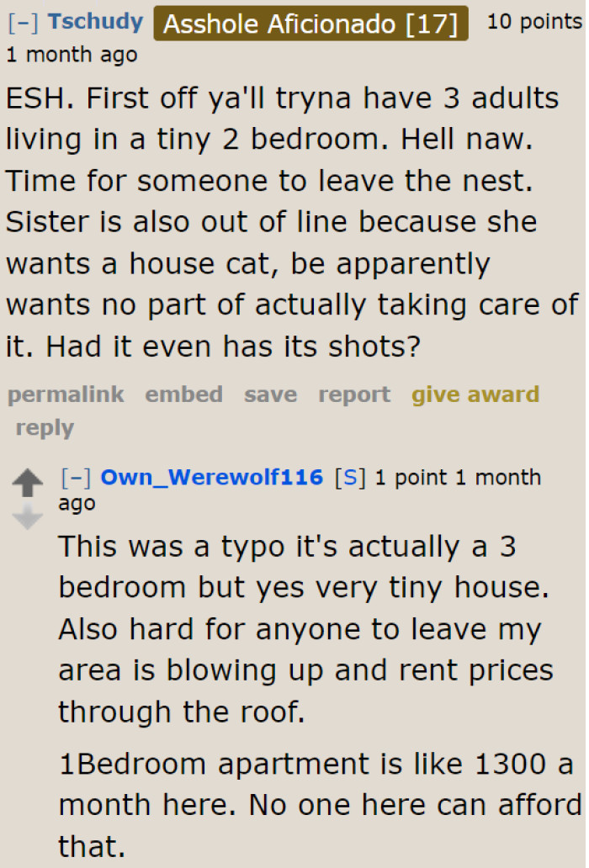Upvote Own_Werewolf116's reply
The image size is (589, 868).
click(x=28, y=483)
